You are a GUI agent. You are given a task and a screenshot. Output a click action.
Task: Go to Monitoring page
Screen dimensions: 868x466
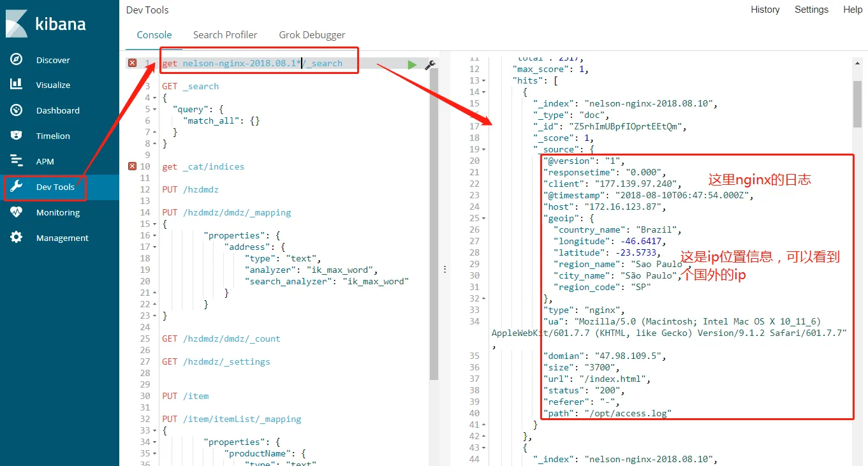(58, 212)
